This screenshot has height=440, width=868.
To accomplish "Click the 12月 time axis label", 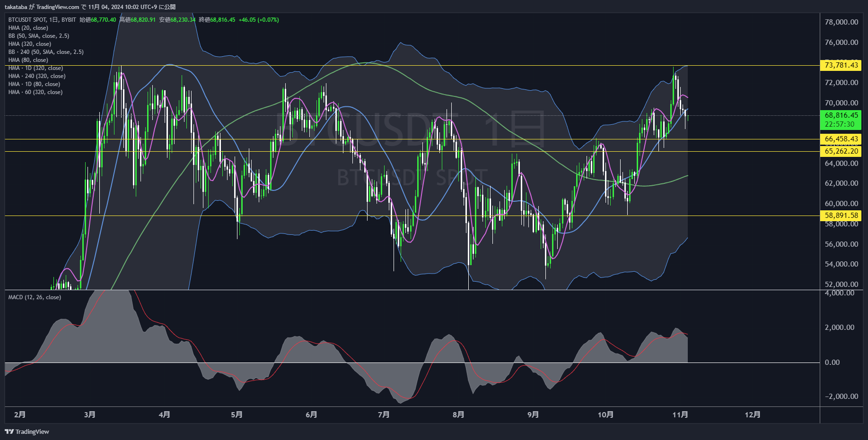I will click(x=753, y=414).
